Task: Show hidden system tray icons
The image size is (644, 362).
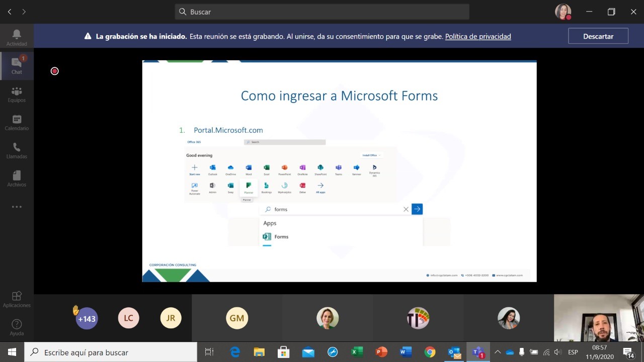Action: point(498,352)
